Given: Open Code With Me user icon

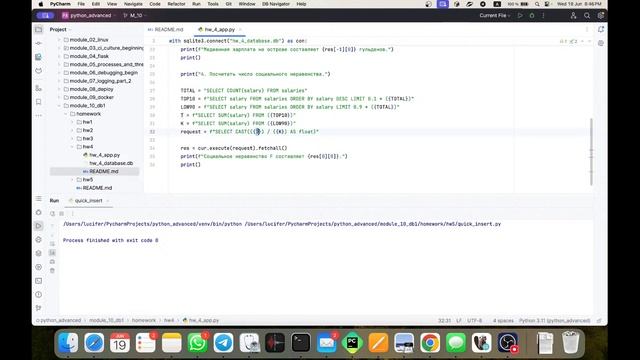Looking at the screenshot, I should pyautogui.click(x=573, y=16).
